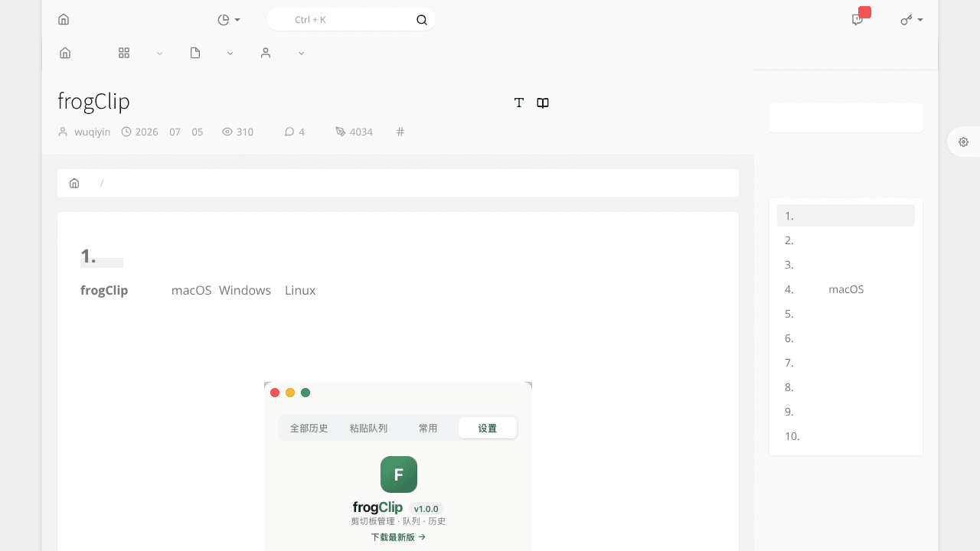980x551 pixels.
Task: Open the key account dropdown
Action: [x=911, y=20]
